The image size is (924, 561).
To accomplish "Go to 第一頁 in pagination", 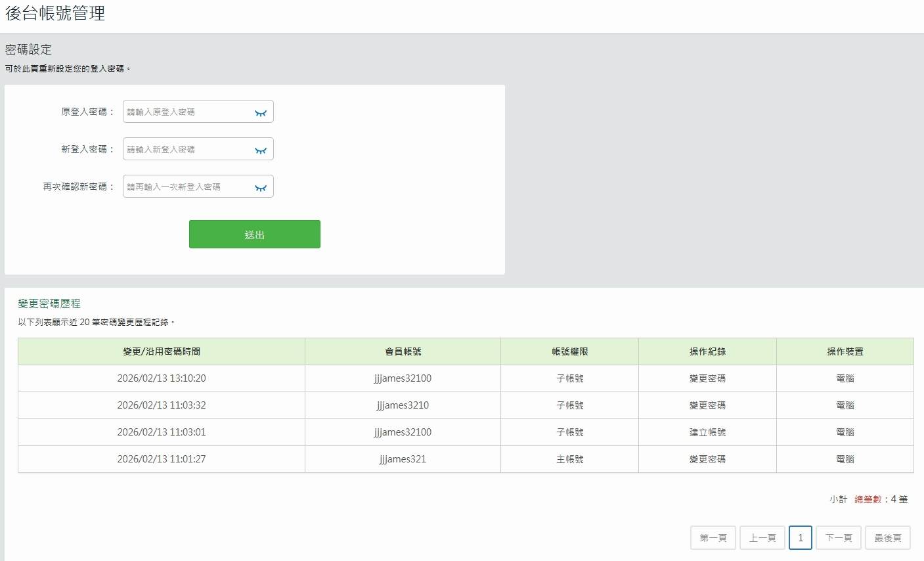I will coord(713,538).
